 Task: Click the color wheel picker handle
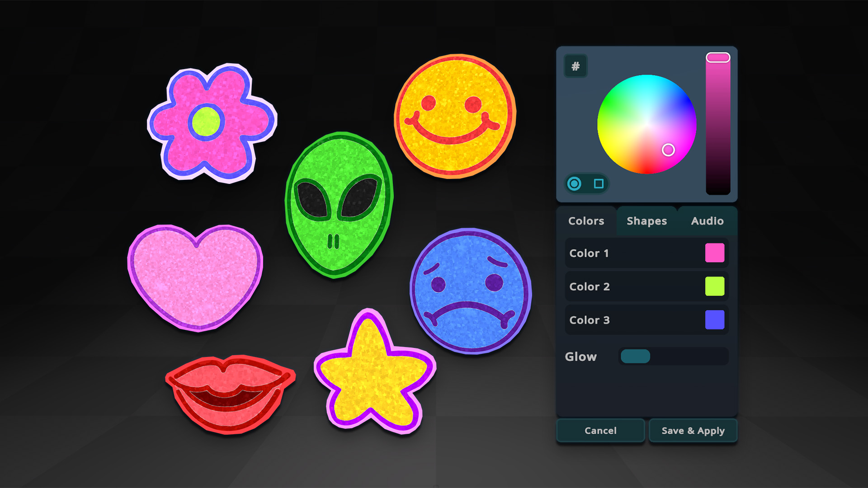(x=668, y=150)
